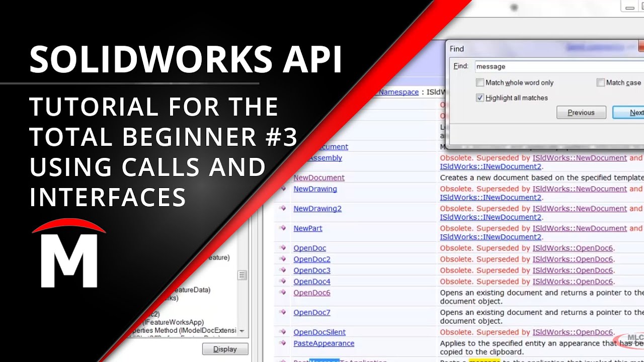This screenshot has height=362, width=644.
Task: Open the OpenDoc2 method link
Action: coord(312,259)
